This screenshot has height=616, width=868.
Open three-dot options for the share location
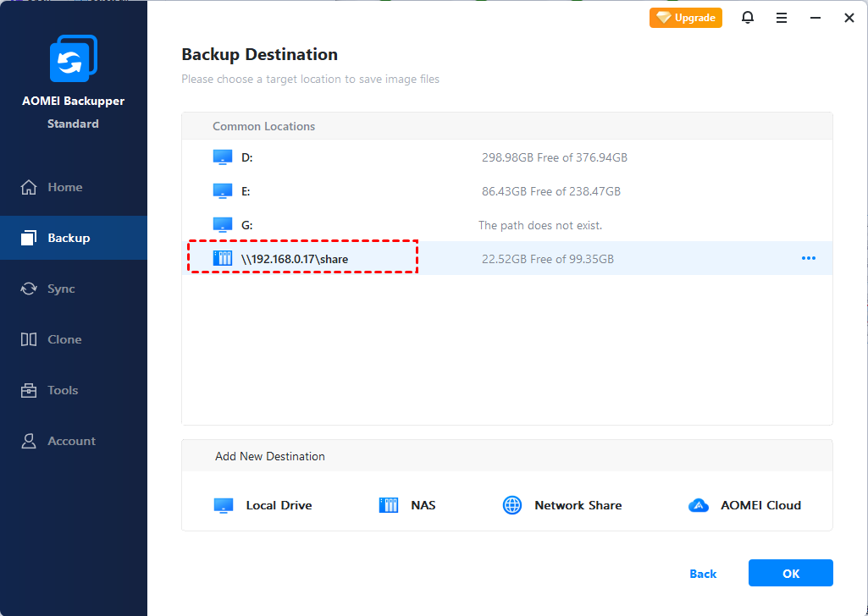809,258
